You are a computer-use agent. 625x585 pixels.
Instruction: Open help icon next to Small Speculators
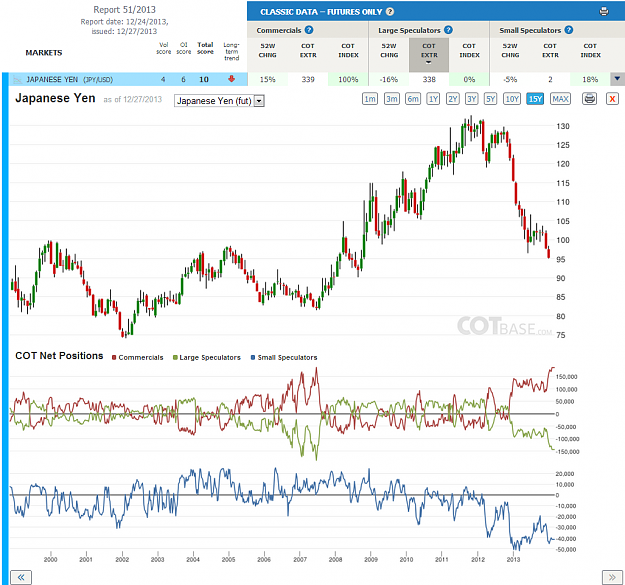[569, 30]
